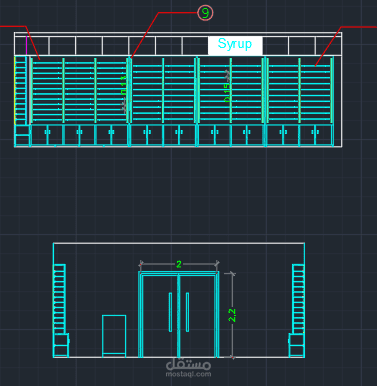Click the short magenta vertical line
This screenshot has width=377, height=386.
pos(27,46)
